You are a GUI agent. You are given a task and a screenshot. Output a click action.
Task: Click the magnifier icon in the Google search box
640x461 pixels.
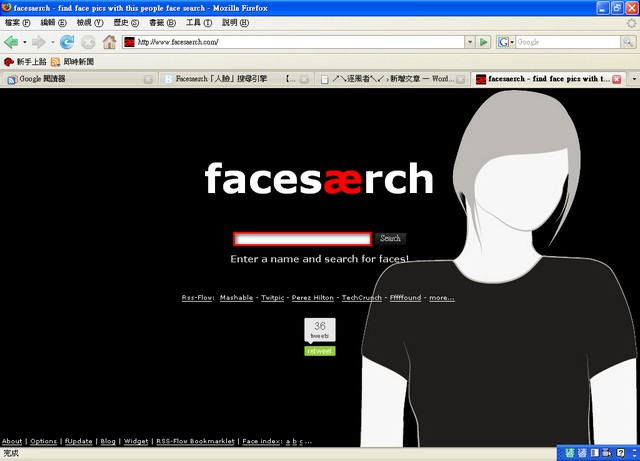[628, 42]
